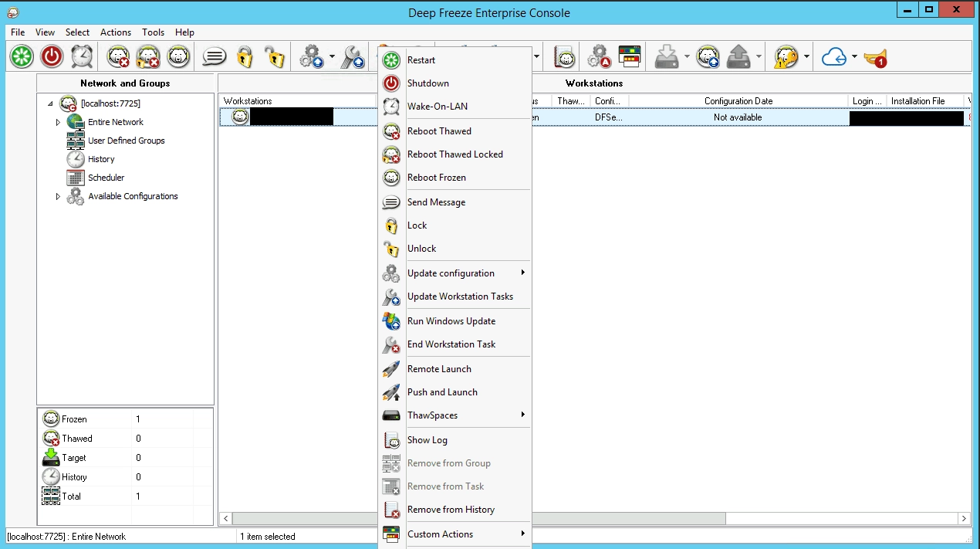
Task: Expand the Entire Network tree node
Action: click(58, 122)
